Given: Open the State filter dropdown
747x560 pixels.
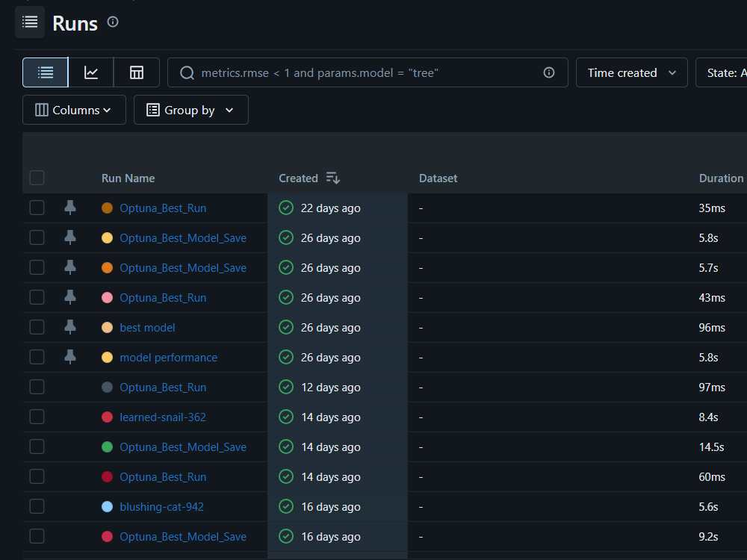Looking at the screenshot, I should (x=722, y=72).
